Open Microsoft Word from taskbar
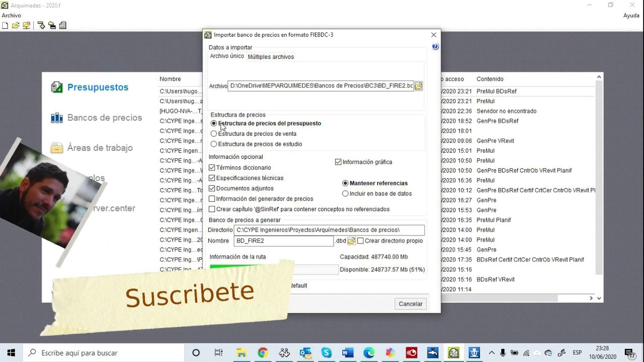 pos(348,353)
